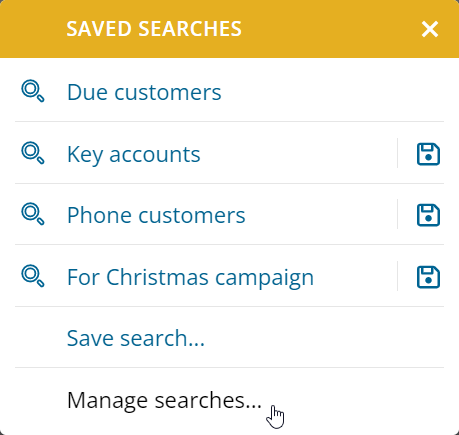Image resolution: width=459 pixels, height=435 pixels.
Task: Overwrite For Christmas campaign using its floppy-disk icon
Action: [x=428, y=277]
